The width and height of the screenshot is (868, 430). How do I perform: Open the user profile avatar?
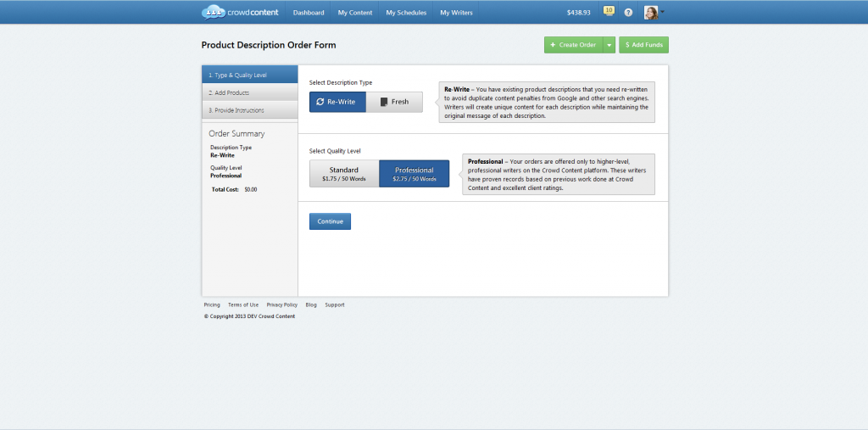point(651,13)
